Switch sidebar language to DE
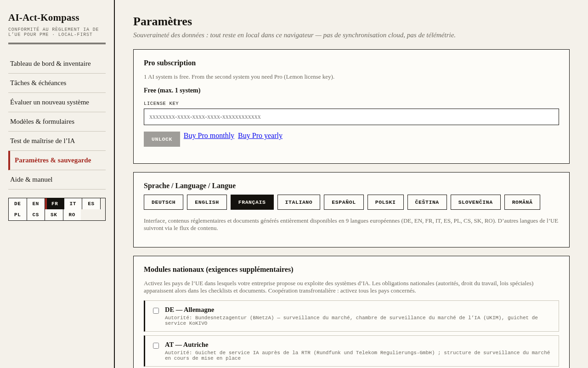588x368 pixels. pyautogui.click(x=17, y=204)
